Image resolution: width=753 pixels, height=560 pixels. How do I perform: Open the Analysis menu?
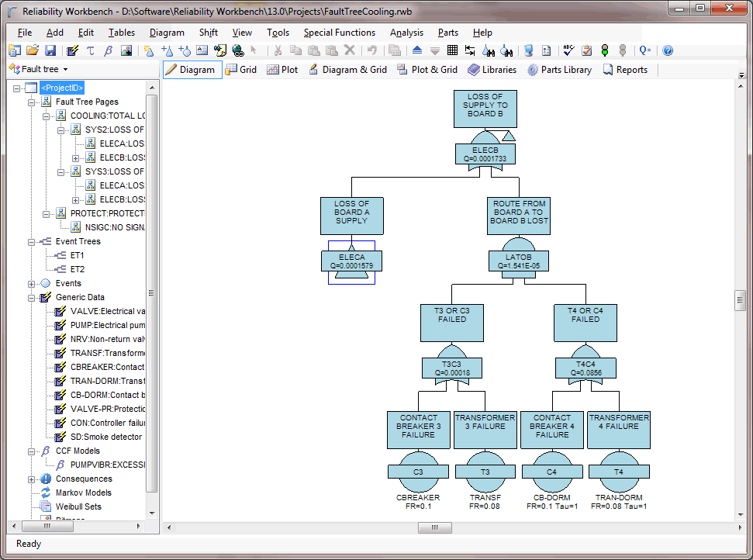[406, 33]
